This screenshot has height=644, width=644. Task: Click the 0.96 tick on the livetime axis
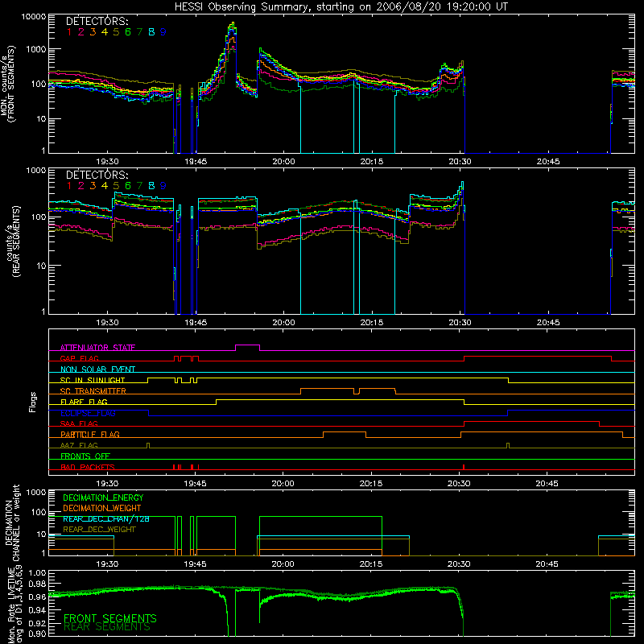point(37,597)
